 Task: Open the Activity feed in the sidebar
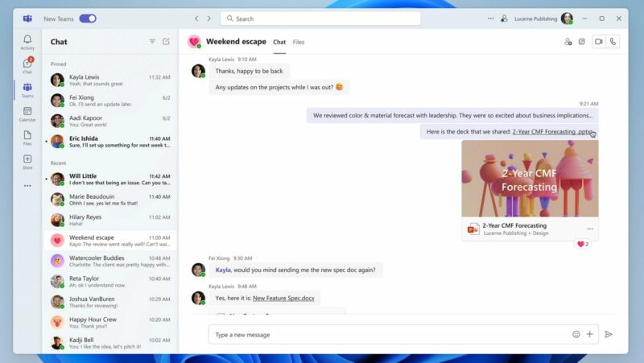click(x=27, y=42)
